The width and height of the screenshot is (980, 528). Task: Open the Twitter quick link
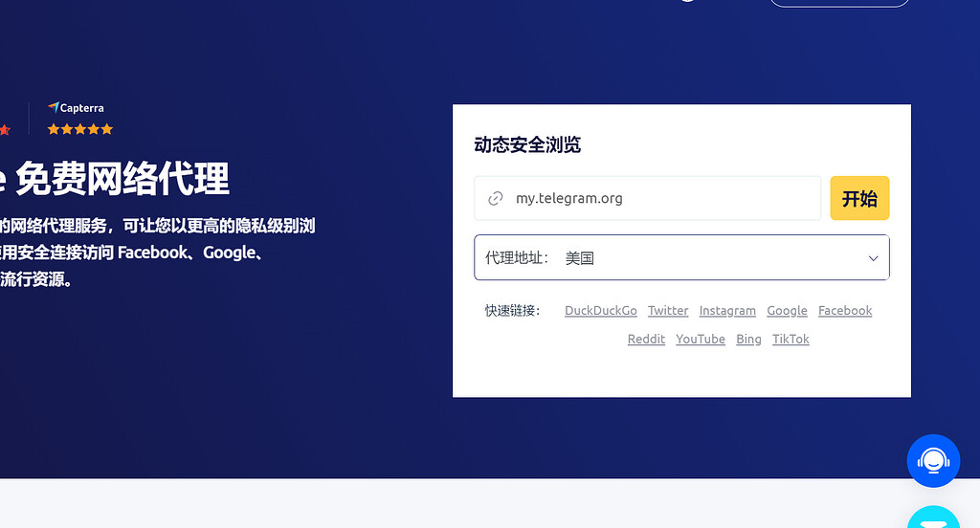[x=667, y=311]
